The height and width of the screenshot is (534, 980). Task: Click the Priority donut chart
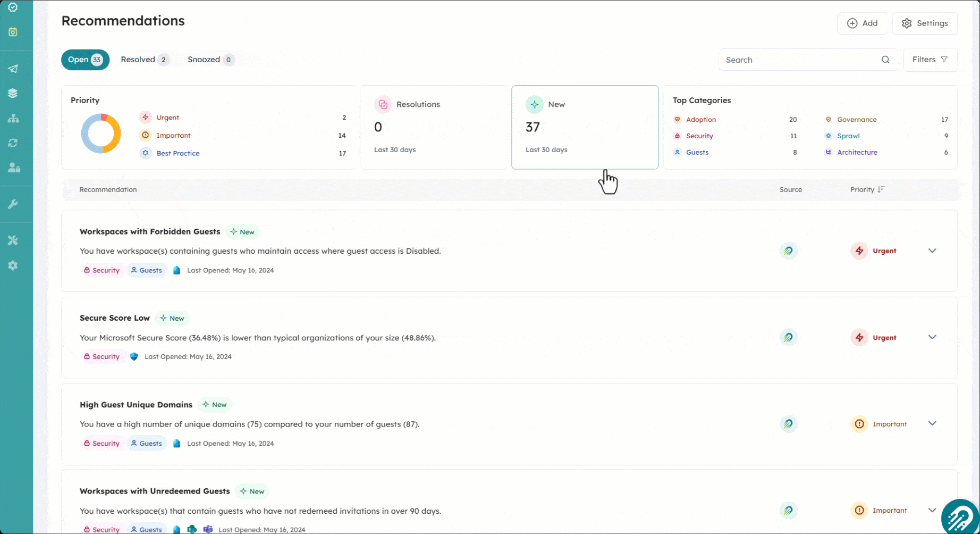[x=101, y=133]
